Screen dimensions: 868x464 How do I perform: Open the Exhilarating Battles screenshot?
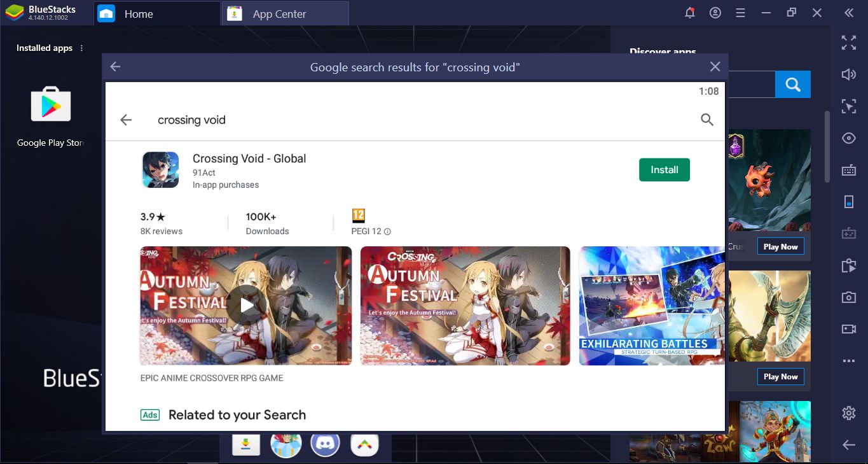pyautogui.click(x=652, y=306)
